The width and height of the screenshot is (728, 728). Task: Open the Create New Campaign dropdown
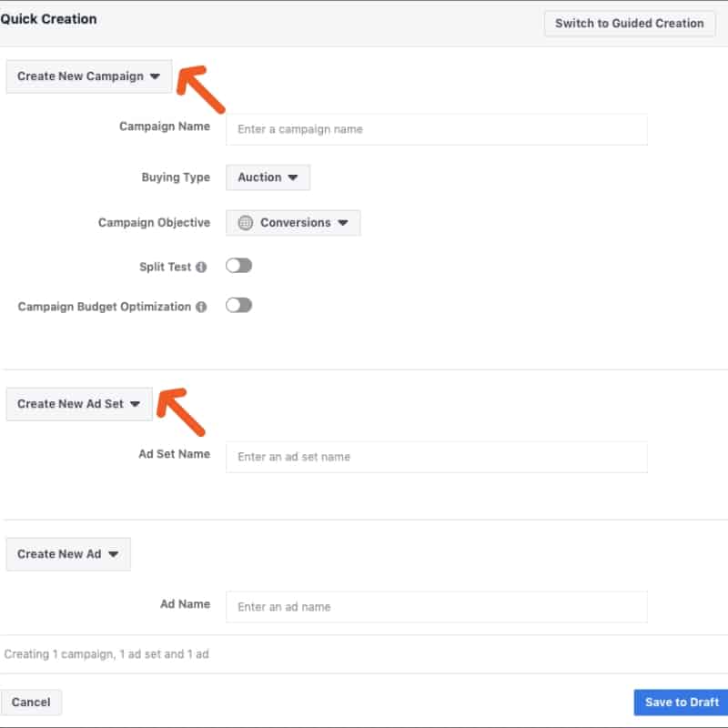(x=88, y=76)
